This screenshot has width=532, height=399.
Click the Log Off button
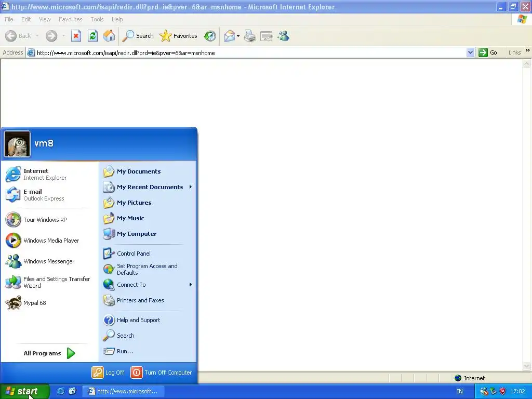[x=108, y=373]
